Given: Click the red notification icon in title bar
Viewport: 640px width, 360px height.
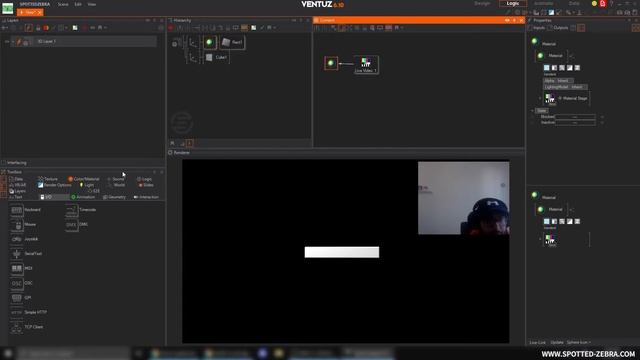Looking at the screenshot, I should (602, 4).
